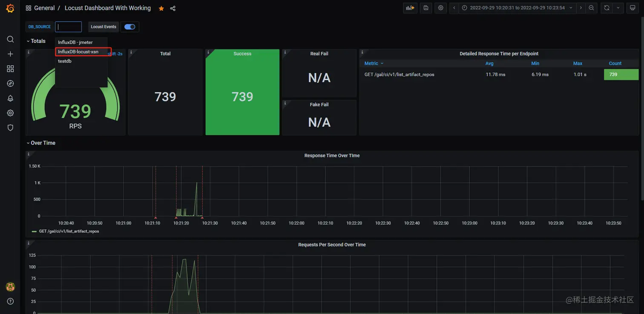Image resolution: width=644 pixels, height=314 pixels.
Task: Click the GET /gal/ci/v1/list_artifact_repos table cell
Action: tap(400, 74)
